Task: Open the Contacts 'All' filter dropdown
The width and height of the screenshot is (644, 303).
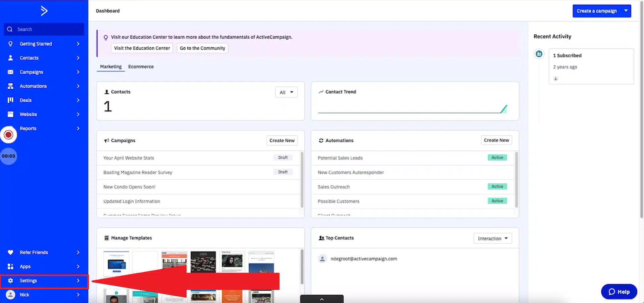Action: (286, 92)
